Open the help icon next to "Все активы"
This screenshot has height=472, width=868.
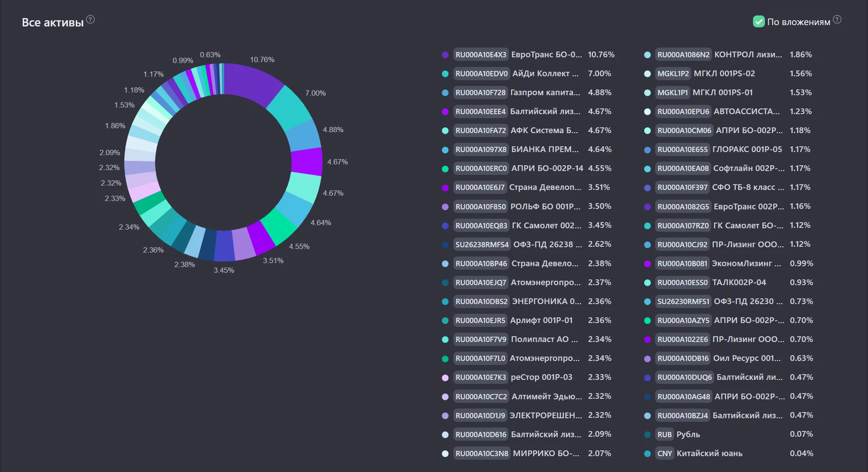[x=90, y=19]
